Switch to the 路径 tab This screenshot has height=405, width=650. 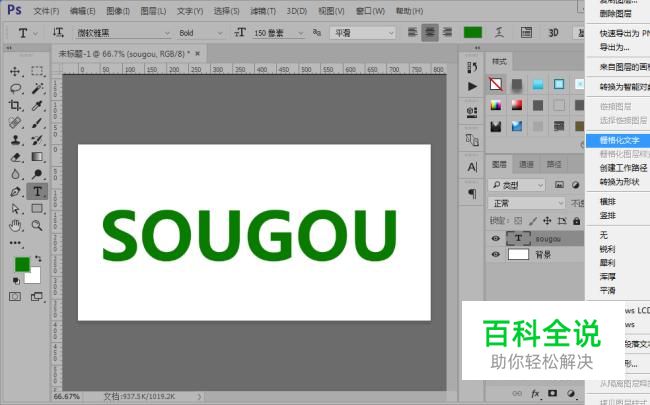pos(554,165)
